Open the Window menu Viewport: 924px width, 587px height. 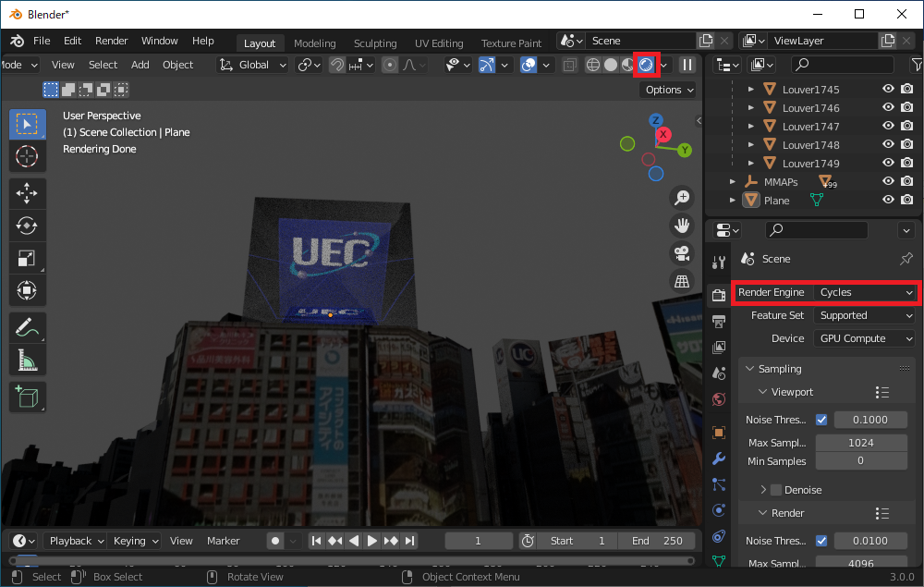(x=159, y=41)
